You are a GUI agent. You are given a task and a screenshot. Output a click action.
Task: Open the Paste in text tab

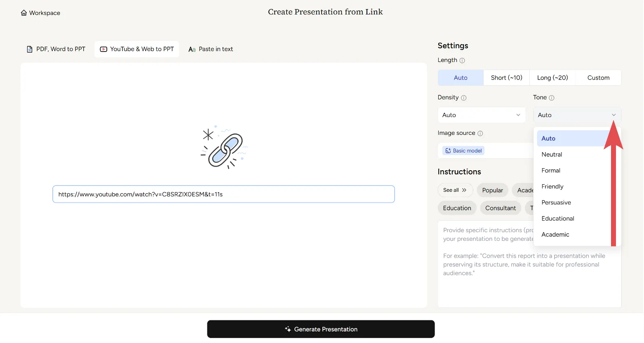[x=211, y=49]
